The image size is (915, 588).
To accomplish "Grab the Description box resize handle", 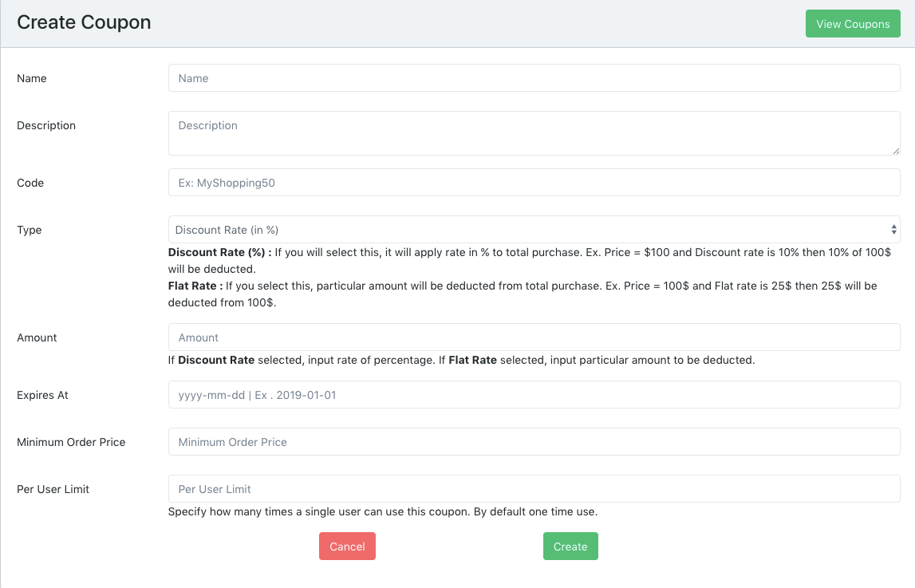I will pyautogui.click(x=896, y=151).
